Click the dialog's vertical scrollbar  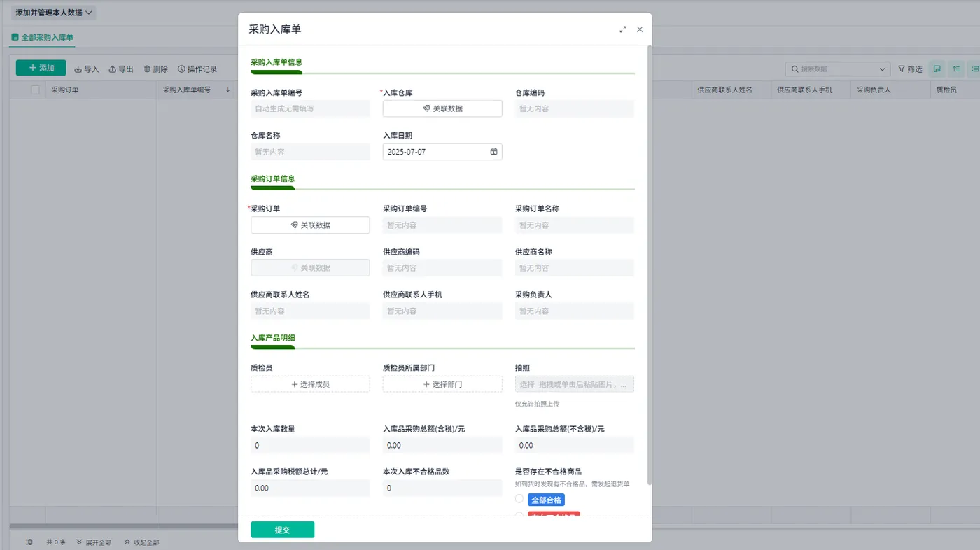[650, 266]
